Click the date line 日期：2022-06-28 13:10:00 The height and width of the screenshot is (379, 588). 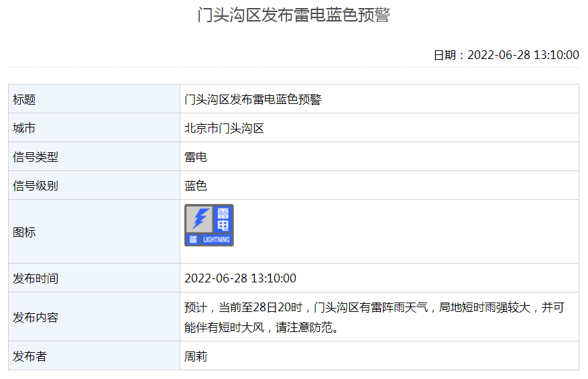pyautogui.click(x=506, y=55)
